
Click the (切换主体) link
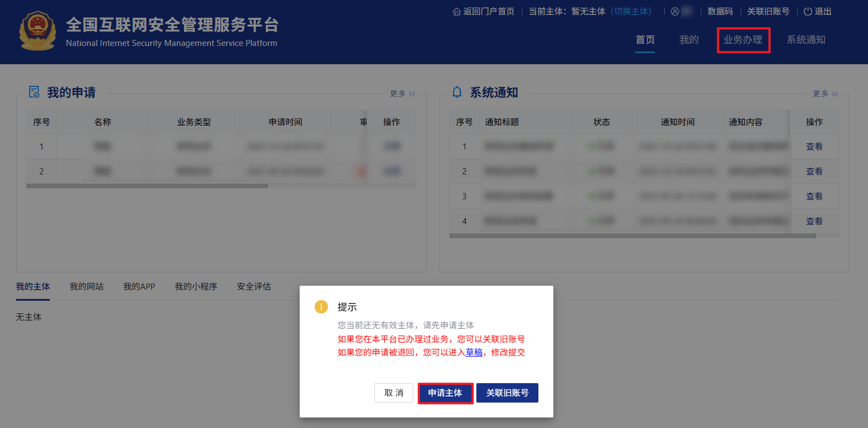click(631, 12)
